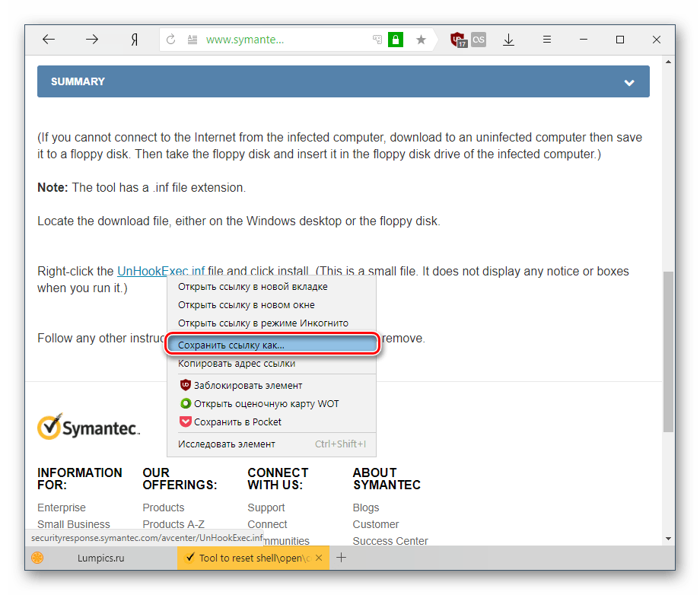The image size is (700, 595).
Task: Bookmark the page with the star icon
Action: [x=421, y=40]
